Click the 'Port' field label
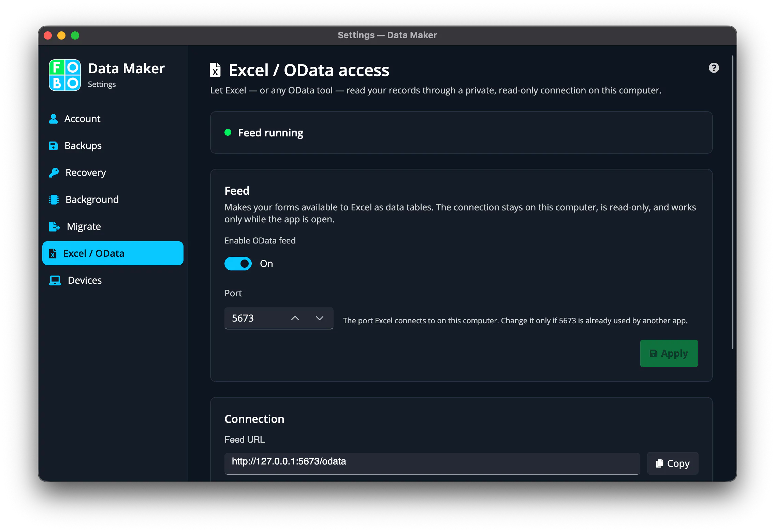775x532 pixels. (233, 293)
